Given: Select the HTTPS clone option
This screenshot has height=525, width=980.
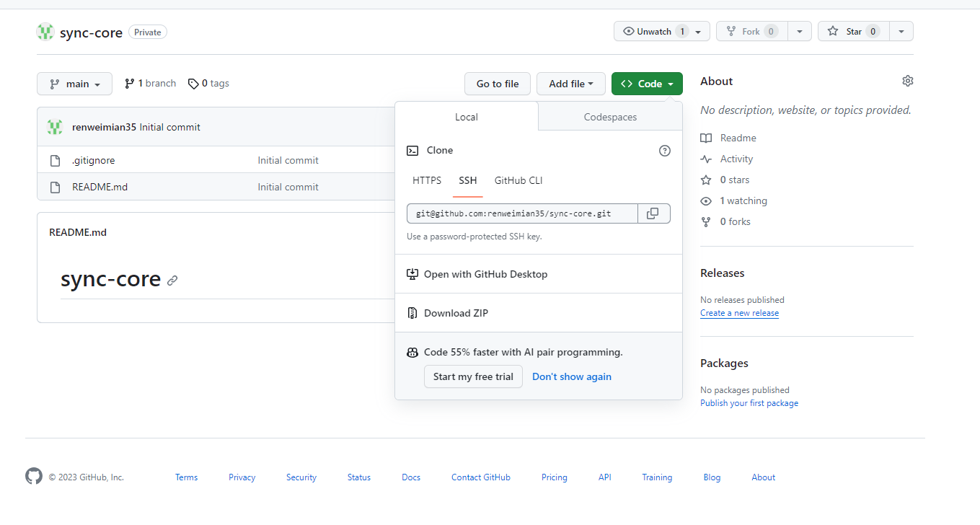Looking at the screenshot, I should [x=427, y=180].
